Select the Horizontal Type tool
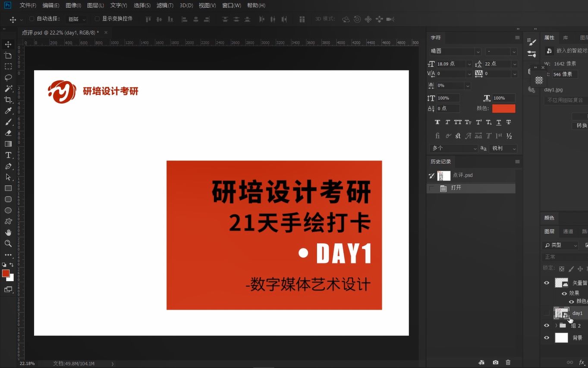Image resolution: width=588 pixels, height=368 pixels. pyautogui.click(x=8, y=155)
